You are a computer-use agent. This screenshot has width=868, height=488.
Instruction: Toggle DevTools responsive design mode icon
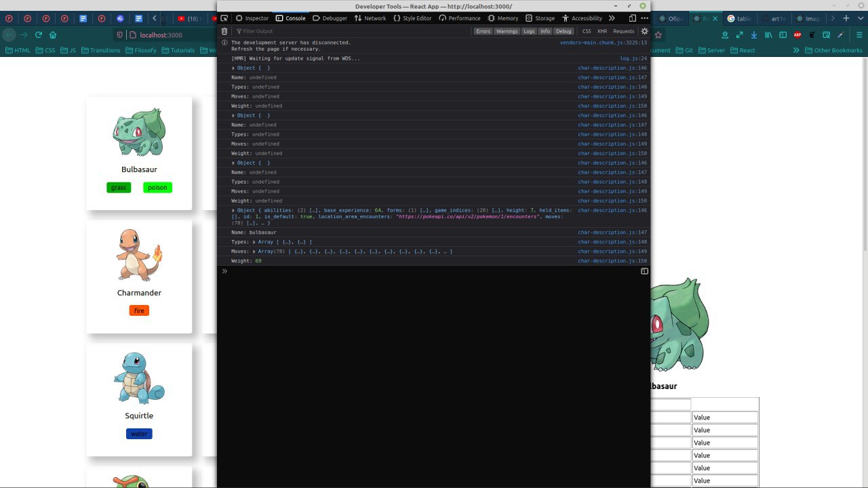632,18
